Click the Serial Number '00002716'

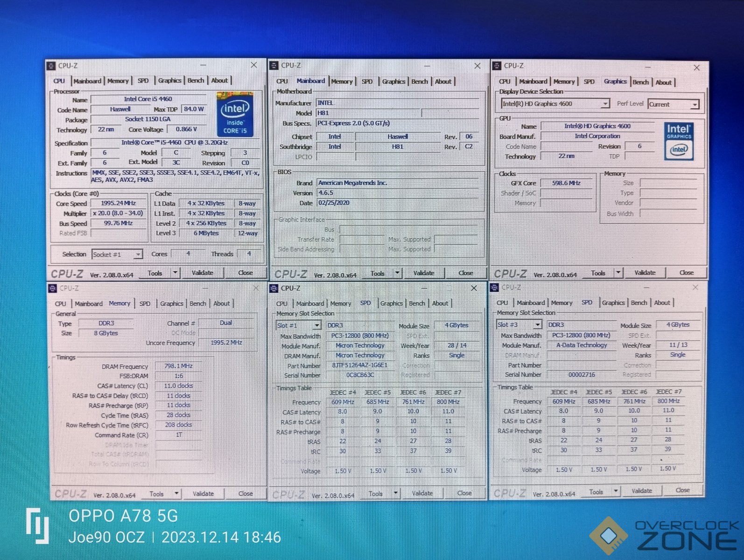582,374
